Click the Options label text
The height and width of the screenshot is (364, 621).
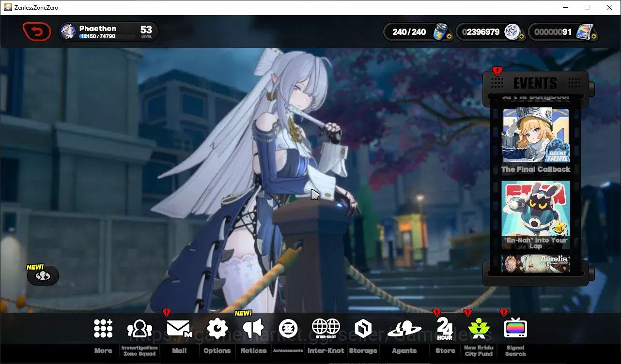click(217, 350)
